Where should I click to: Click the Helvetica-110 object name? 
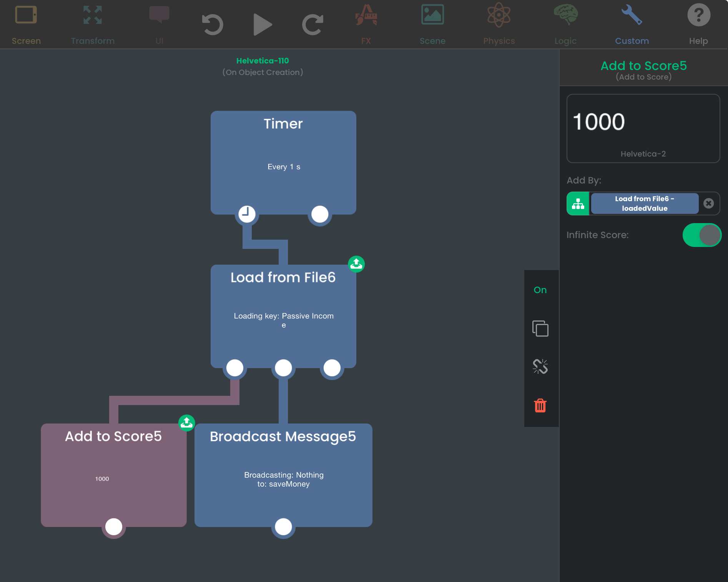coord(263,61)
